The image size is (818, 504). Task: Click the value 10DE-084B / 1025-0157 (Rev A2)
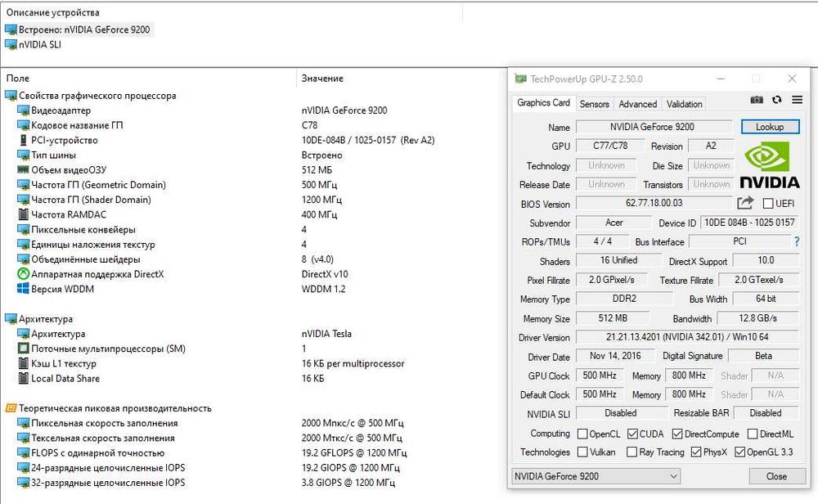click(x=368, y=141)
